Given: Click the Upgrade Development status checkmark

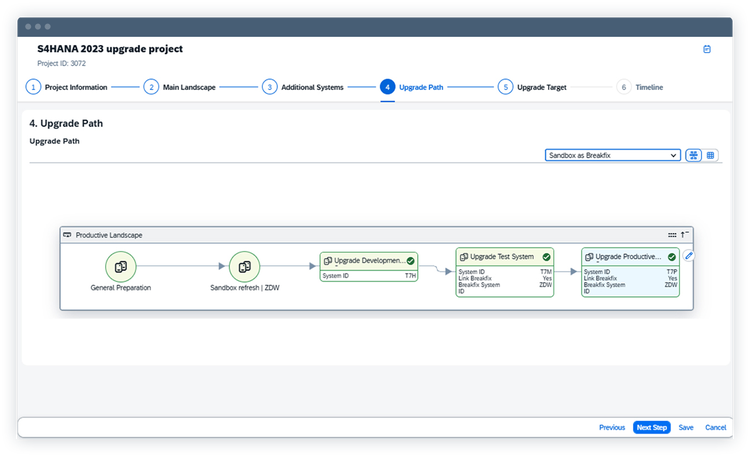Looking at the screenshot, I should coord(410,261).
